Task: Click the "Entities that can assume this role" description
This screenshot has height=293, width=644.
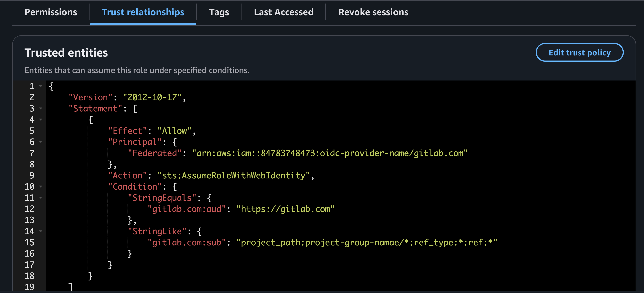Action: 137,70
